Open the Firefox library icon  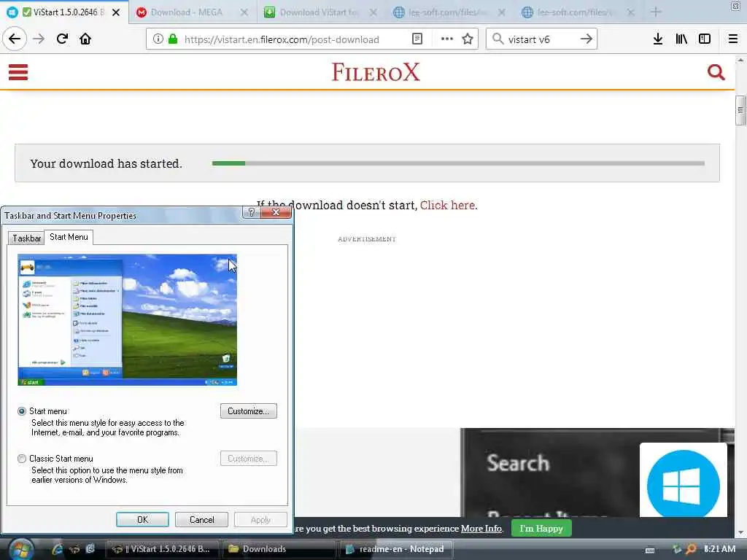681,39
